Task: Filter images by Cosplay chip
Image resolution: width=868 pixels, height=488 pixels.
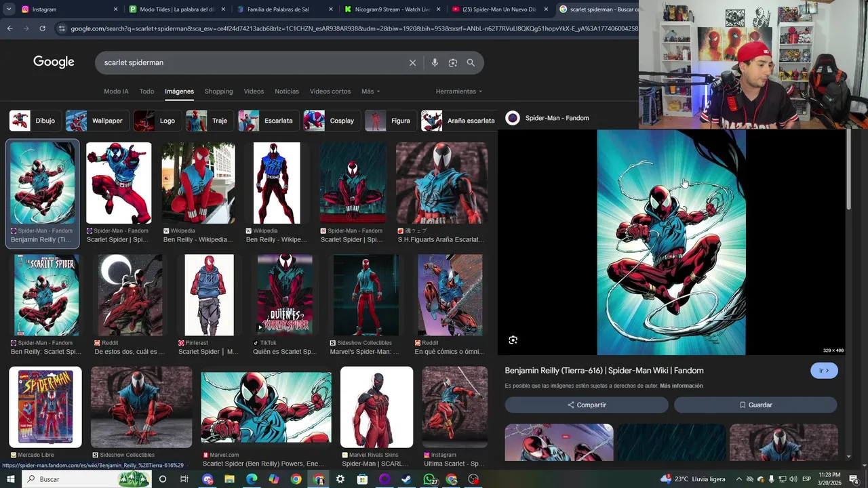Action: (x=332, y=121)
